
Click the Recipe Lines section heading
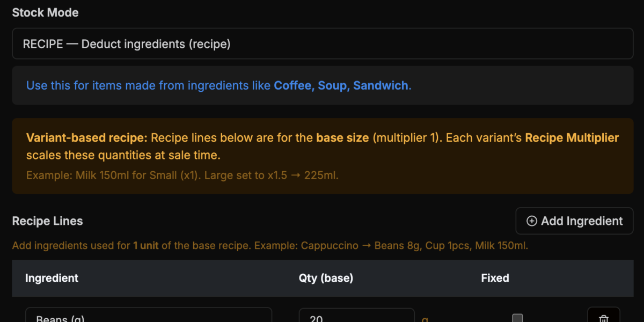[48, 221]
